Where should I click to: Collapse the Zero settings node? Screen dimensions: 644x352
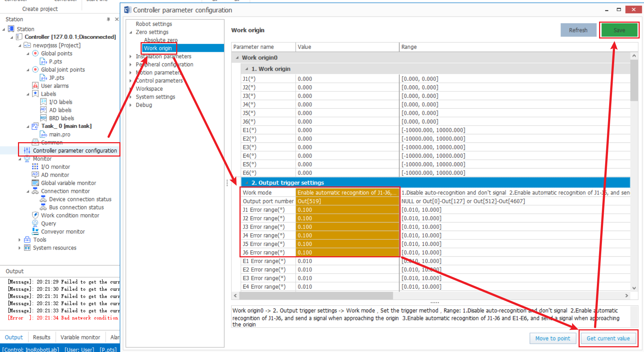(131, 32)
